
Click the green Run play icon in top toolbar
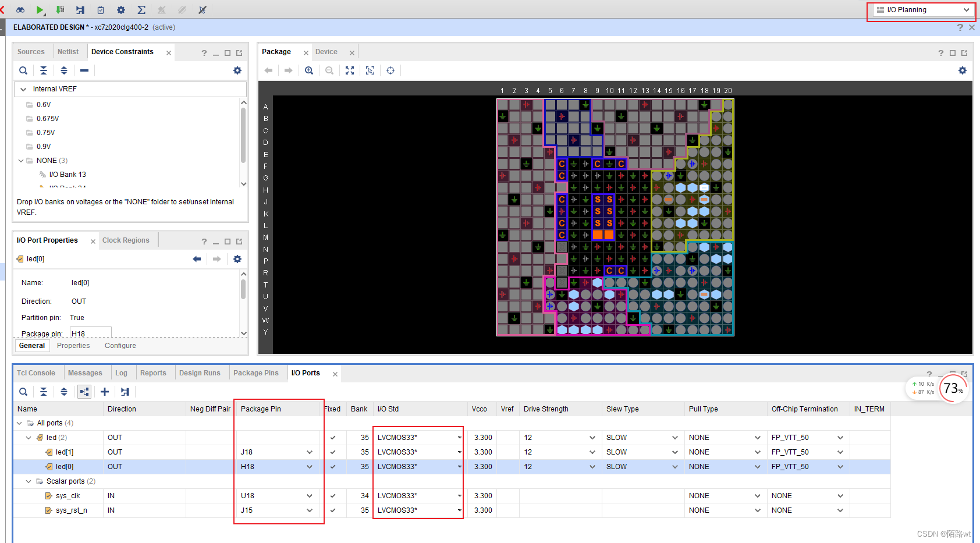40,10
